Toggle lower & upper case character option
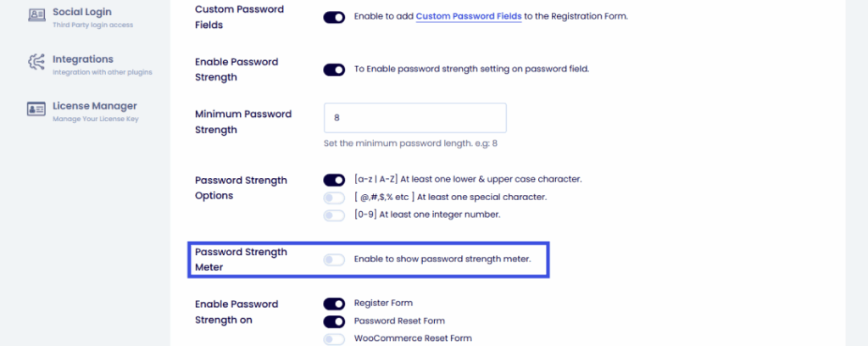 (x=334, y=180)
